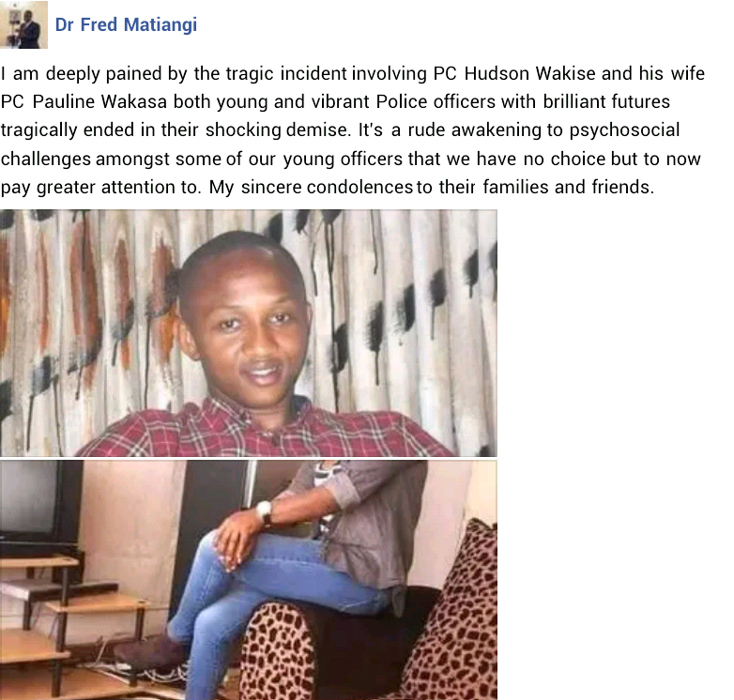Open the photo of person in blue jeans
The height and width of the screenshot is (700, 734).
[x=249, y=580]
